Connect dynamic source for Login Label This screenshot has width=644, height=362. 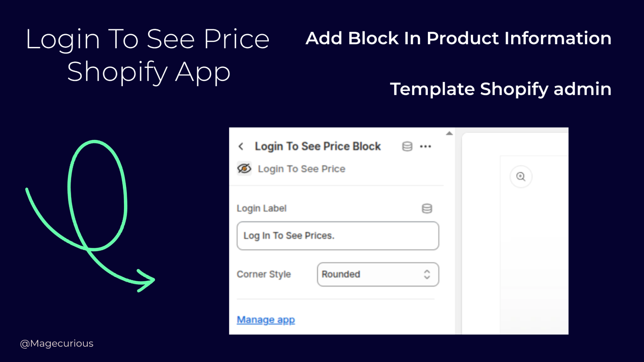click(x=427, y=208)
